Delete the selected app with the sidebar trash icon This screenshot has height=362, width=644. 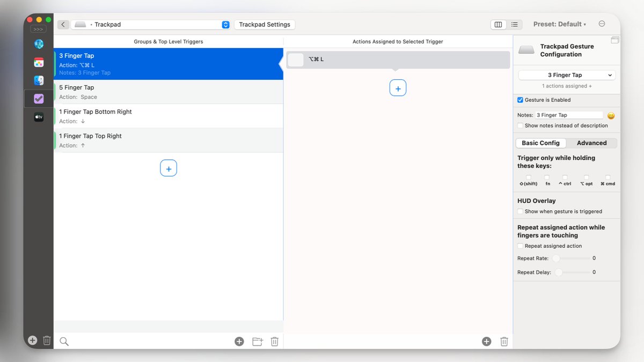pos(47,341)
